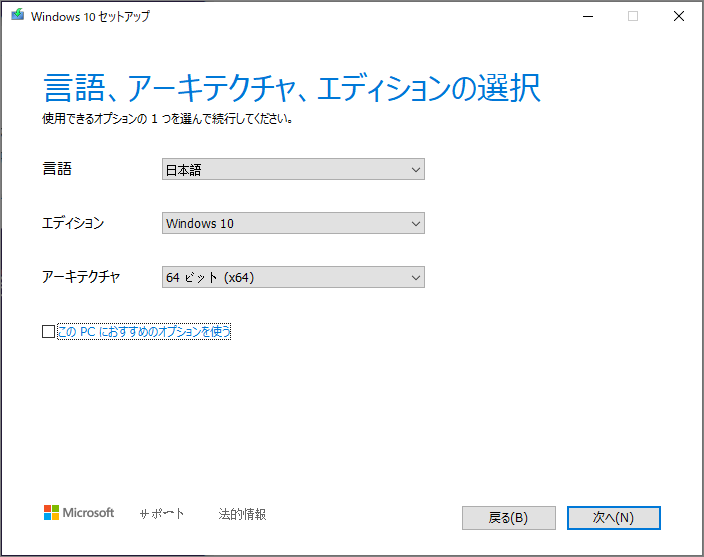Open the 法的情報 link
This screenshot has height=557, width=704.
pyautogui.click(x=242, y=513)
